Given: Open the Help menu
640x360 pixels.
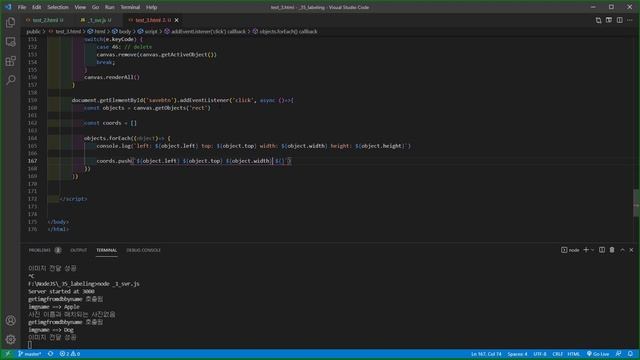Looking at the screenshot, I should click(151, 7).
